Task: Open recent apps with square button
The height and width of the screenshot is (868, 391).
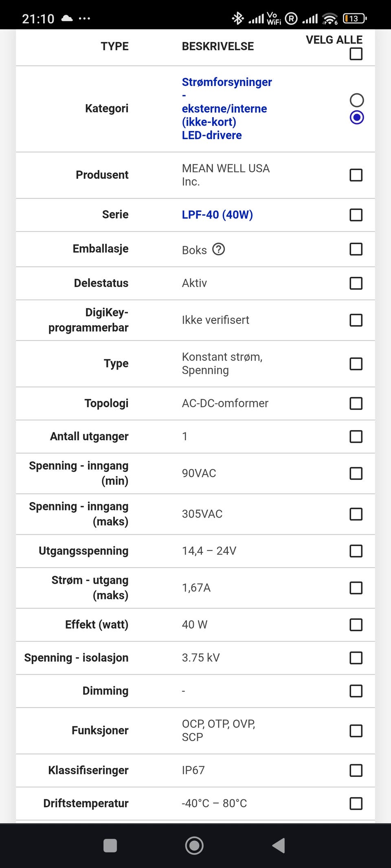Action: [x=110, y=845]
